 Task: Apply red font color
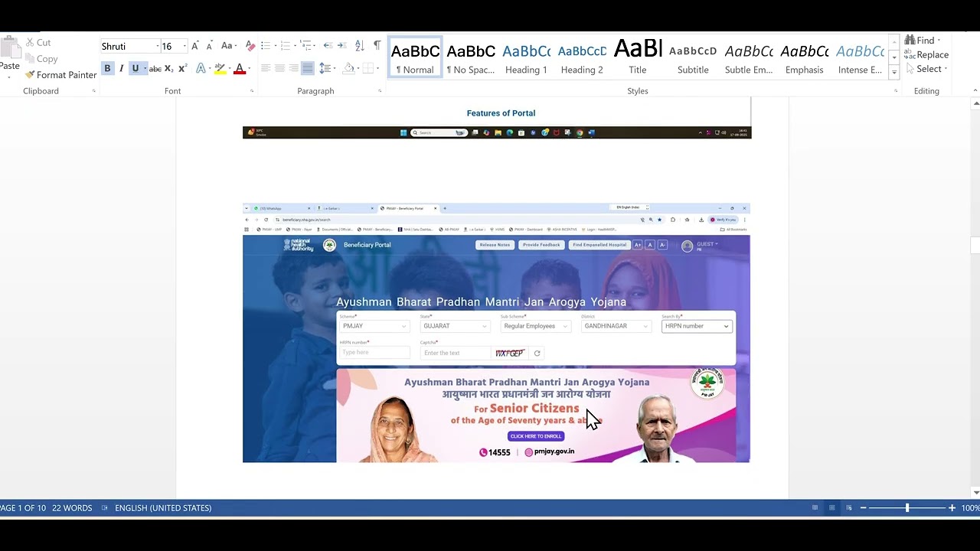[239, 68]
